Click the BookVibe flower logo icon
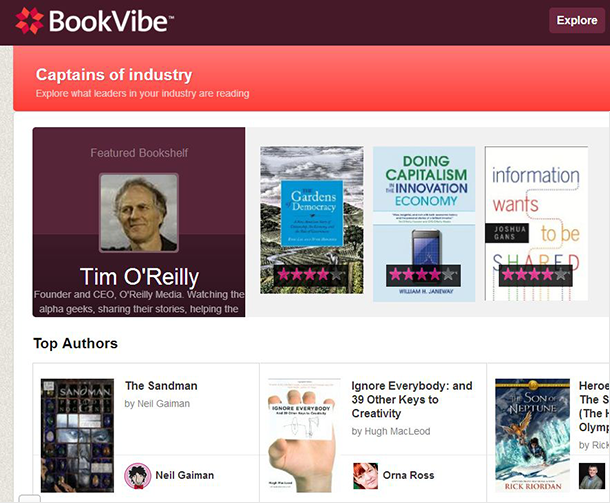The width and height of the screenshot is (610, 503). click(30, 21)
